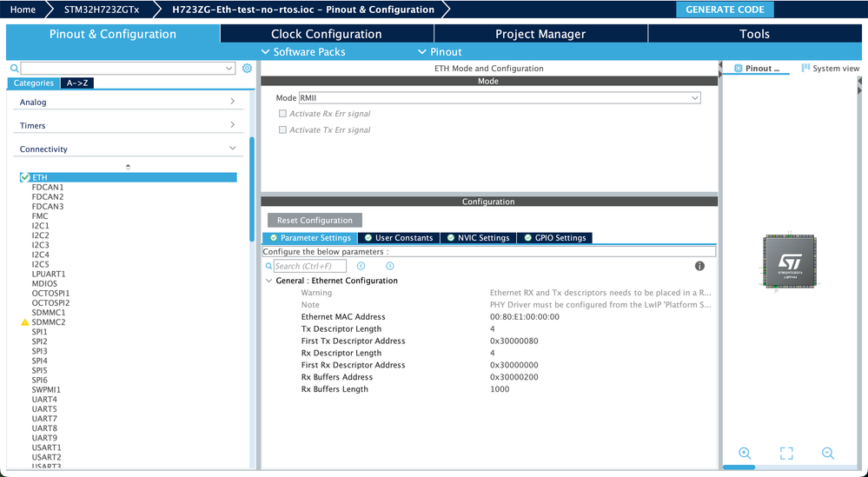Open the User Constants tab
Screen dimensions: 868x477
(399, 238)
